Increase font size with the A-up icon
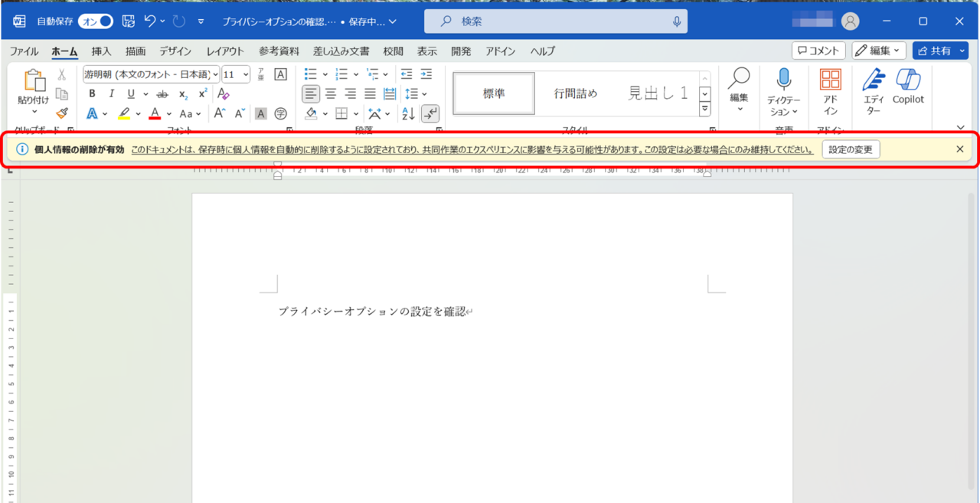The image size is (980, 503). point(220,113)
